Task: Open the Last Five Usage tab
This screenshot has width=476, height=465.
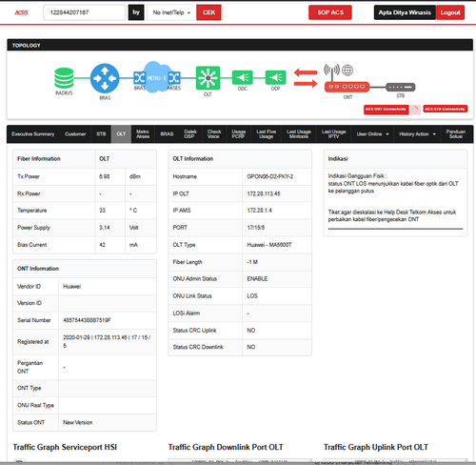Action: pos(267,134)
